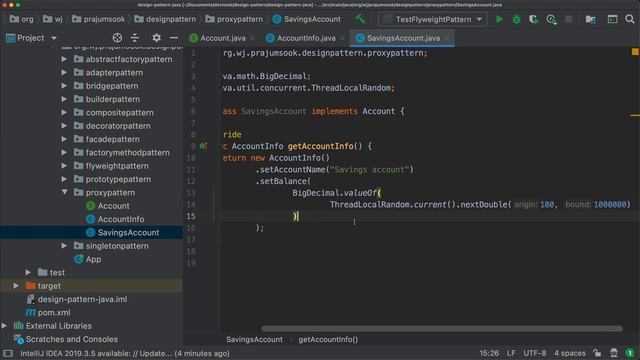Close the Account.java tab
Image resolution: width=640 pixels, height=360 pixels.
coord(253,38)
